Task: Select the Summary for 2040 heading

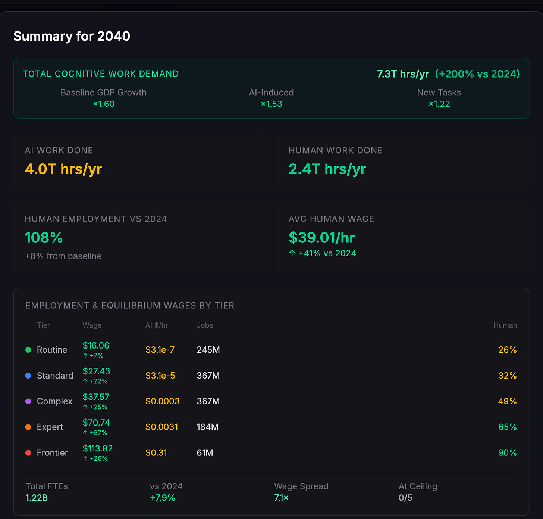Action: pos(72,36)
